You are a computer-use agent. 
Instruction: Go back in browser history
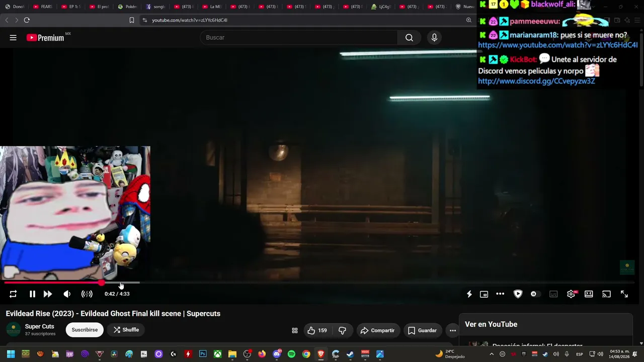7,20
